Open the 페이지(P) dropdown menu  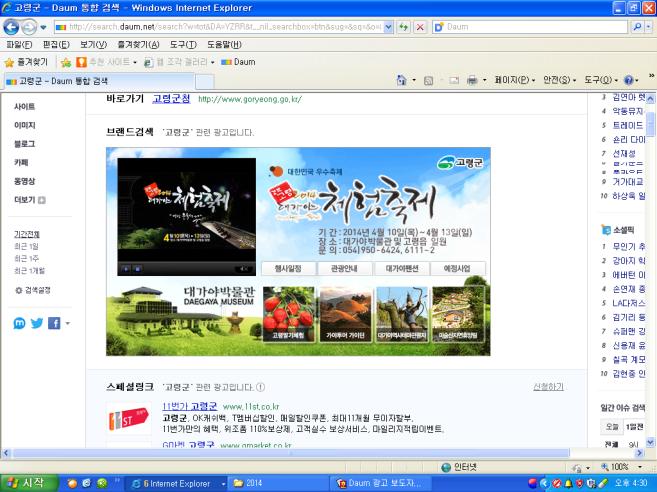pyautogui.click(x=515, y=80)
